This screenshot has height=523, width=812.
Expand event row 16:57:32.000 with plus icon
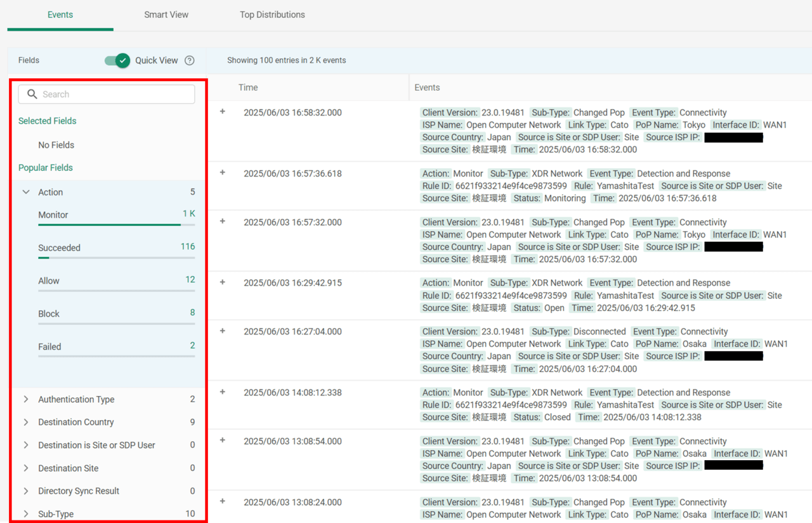(223, 222)
